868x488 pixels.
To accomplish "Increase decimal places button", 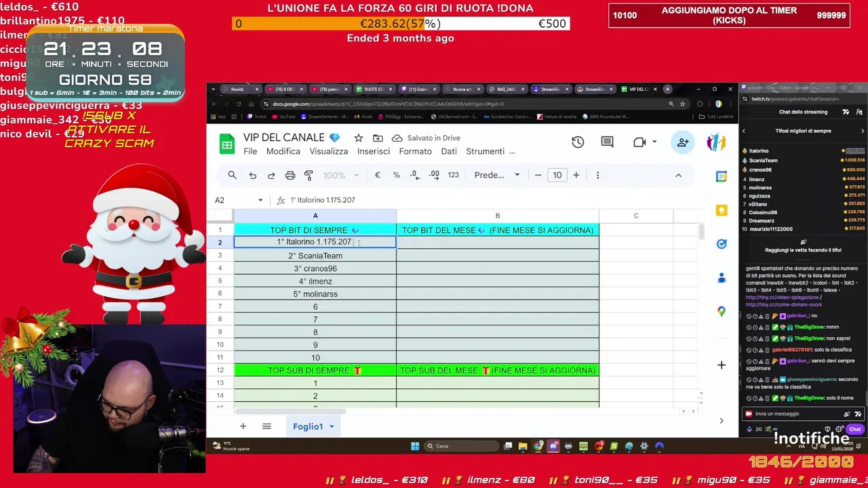I will (434, 175).
